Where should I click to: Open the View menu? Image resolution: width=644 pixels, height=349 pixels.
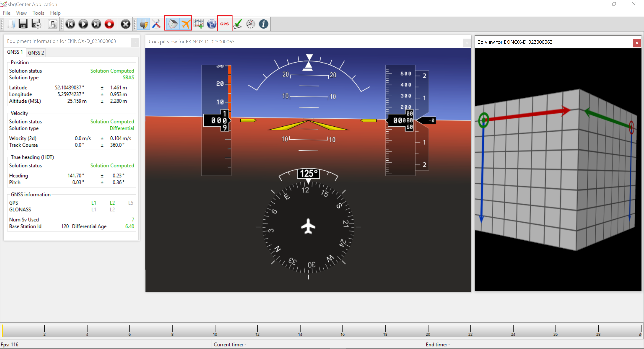[x=21, y=13]
